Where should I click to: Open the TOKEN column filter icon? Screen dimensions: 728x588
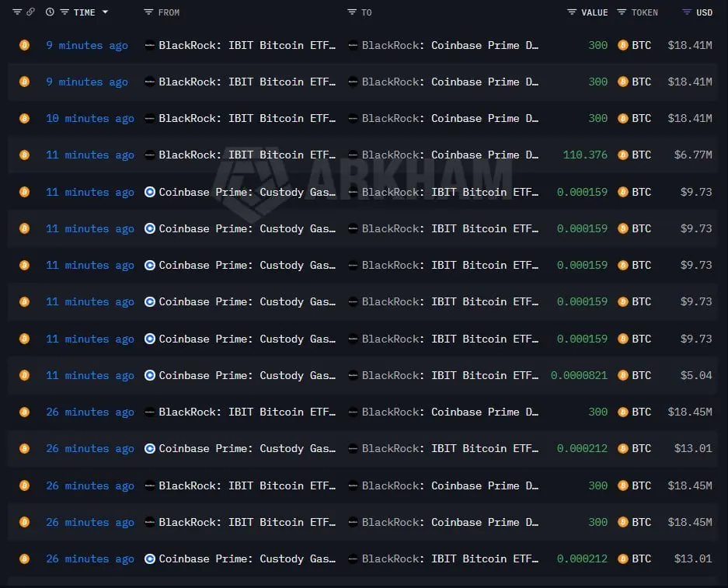(x=622, y=12)
